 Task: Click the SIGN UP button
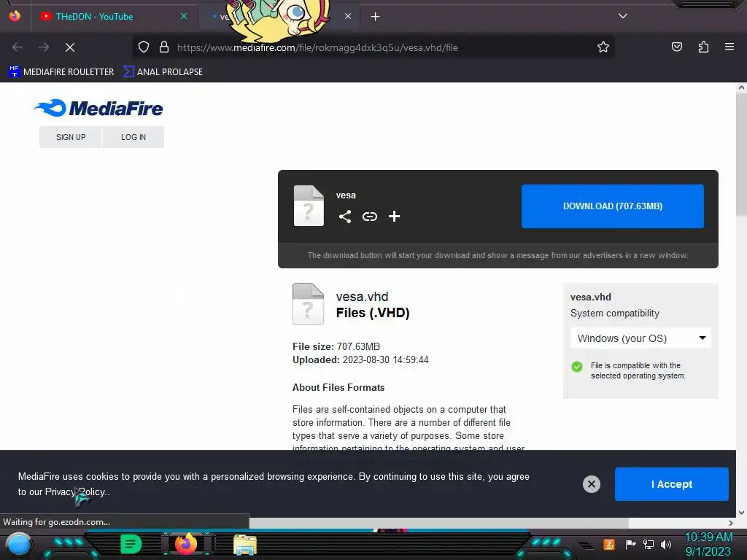point(71,137)
